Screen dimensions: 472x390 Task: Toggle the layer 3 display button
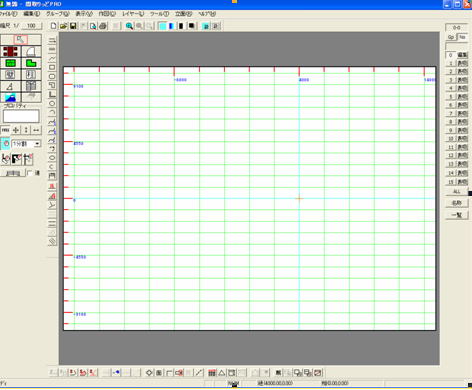pos(462,80)
